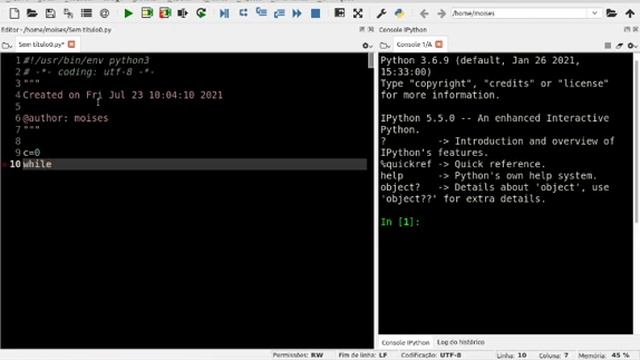This screenshot has height=360, width=640.
Task: Switch to Log do histórico tab
Action: (x=461, y=342)
